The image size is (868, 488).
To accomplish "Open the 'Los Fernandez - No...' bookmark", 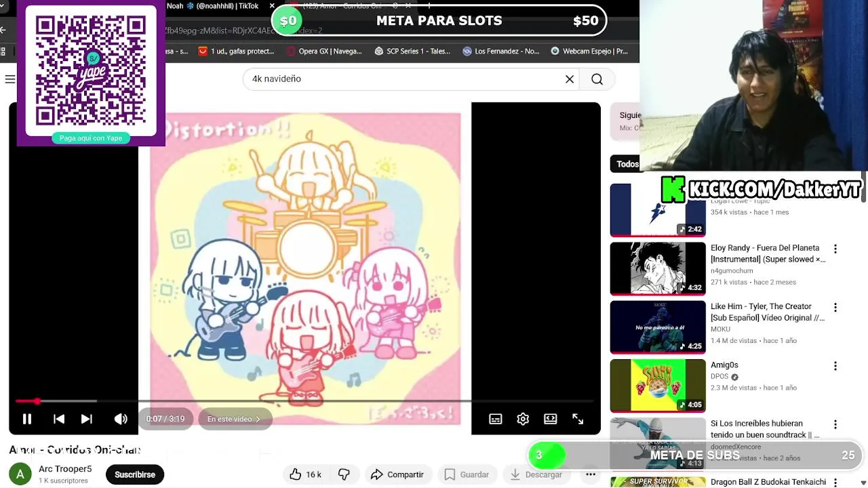I will pyautogui.click(x=500, y=51).
